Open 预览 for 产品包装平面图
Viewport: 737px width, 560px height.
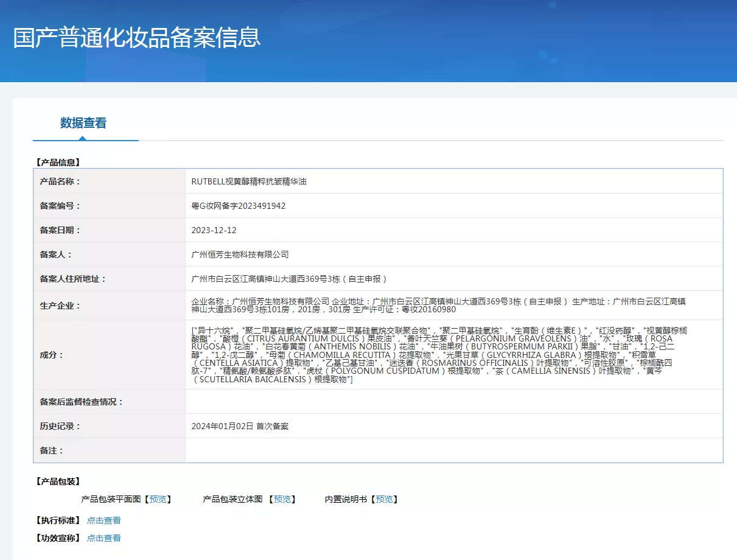(158, 499)
